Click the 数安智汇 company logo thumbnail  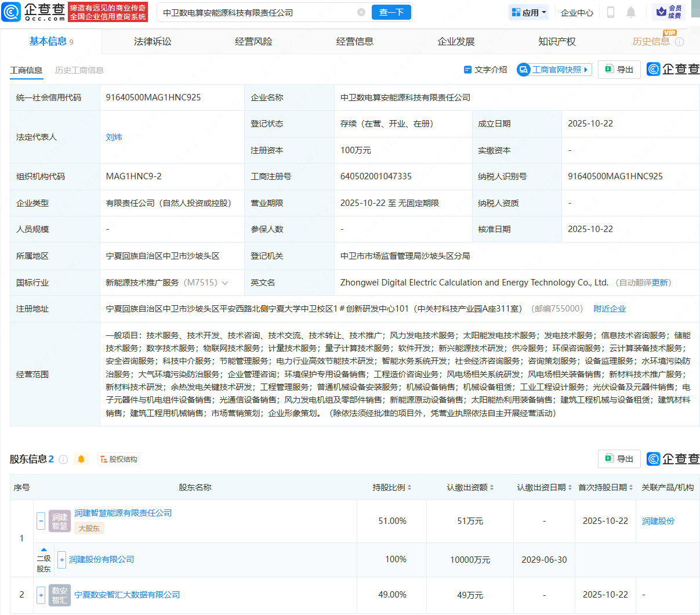60,595
